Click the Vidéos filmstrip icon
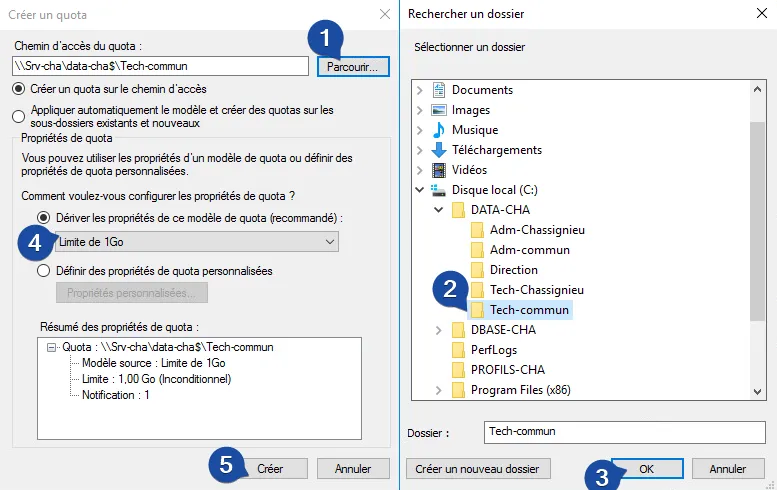Screen dimensions: 777x490 coord(439,170)
